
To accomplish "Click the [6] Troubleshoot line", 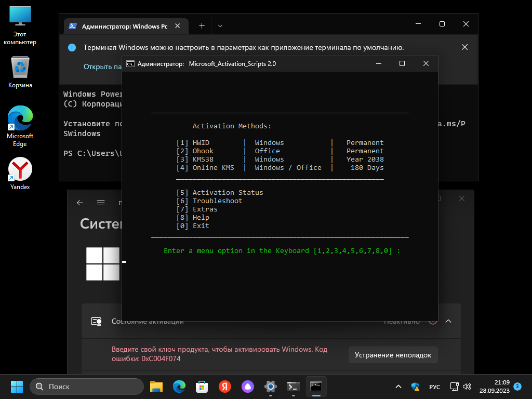I will point(209,201).
